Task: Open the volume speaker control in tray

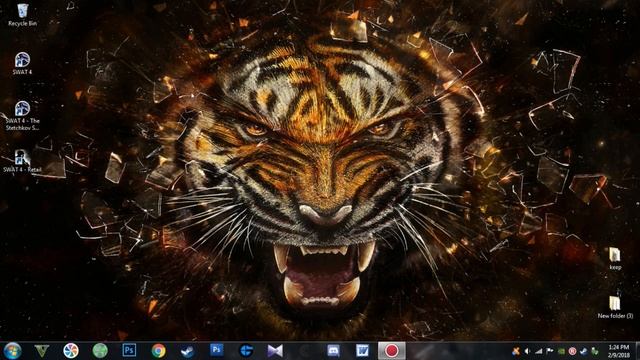Action: point(527,351)
